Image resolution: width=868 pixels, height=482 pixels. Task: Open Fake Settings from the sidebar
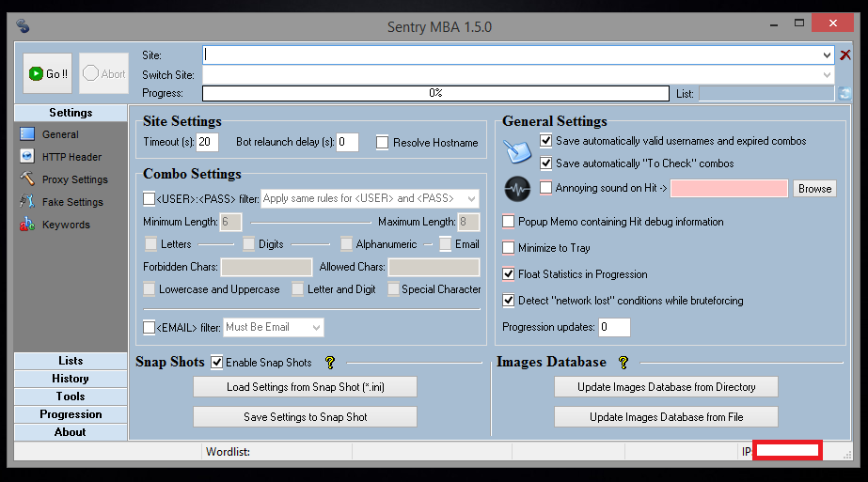[72, 202]
